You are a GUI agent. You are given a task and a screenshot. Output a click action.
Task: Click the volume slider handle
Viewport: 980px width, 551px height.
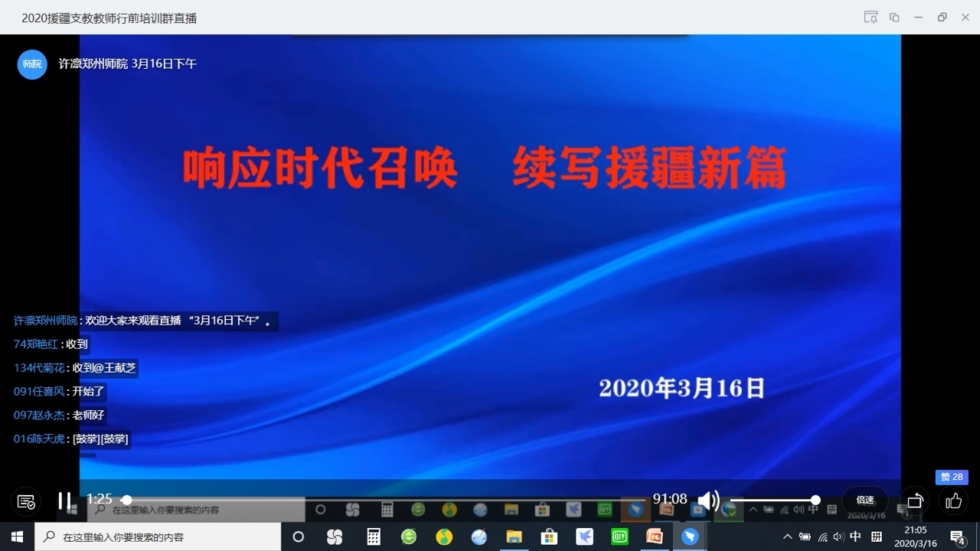click(x=815, y=500)
